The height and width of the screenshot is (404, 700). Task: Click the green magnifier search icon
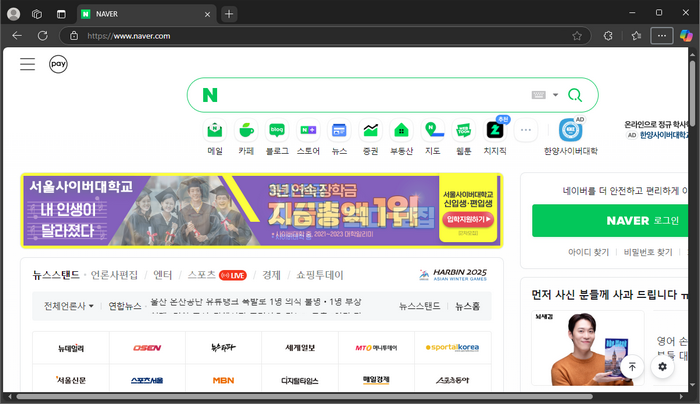coord(574,95)
